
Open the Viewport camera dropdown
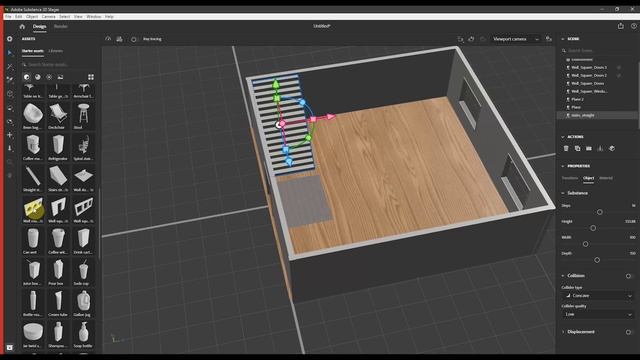coord(516,39)
